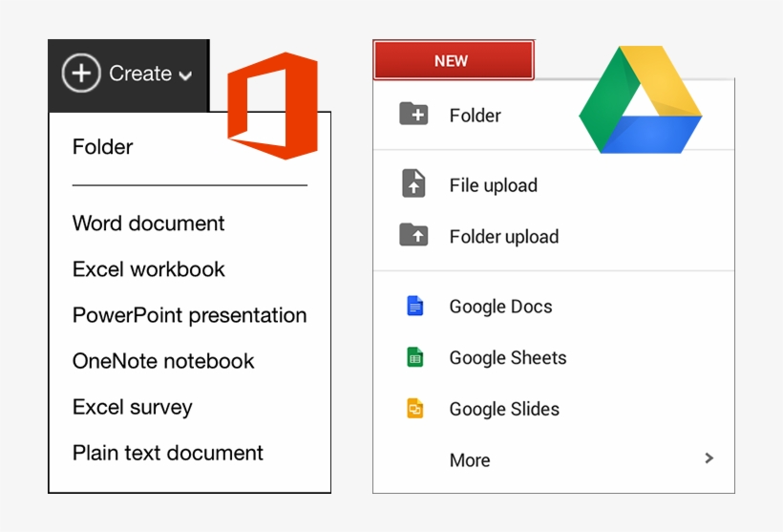Open the Create menu label
The image size is (783, 532).
(140, 73)
